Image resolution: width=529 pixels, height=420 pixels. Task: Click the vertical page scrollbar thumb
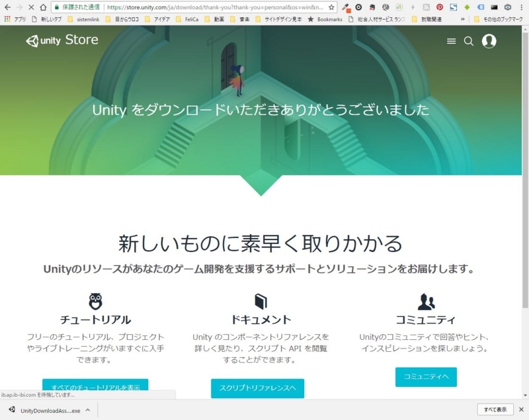(525, 171)
